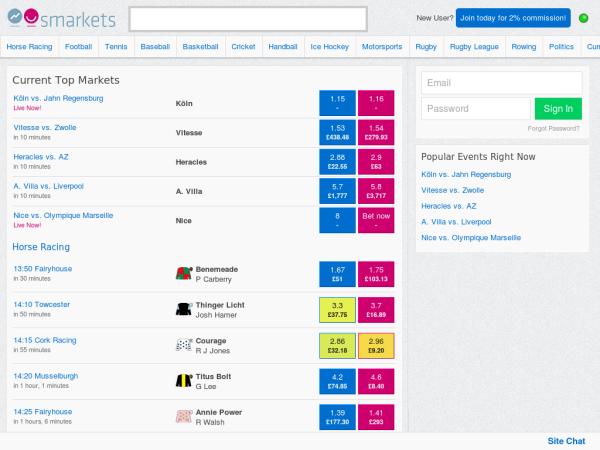The image size is (600, 450).
Task: Open the Horse Racing tab
Action: tap(29, 47)
